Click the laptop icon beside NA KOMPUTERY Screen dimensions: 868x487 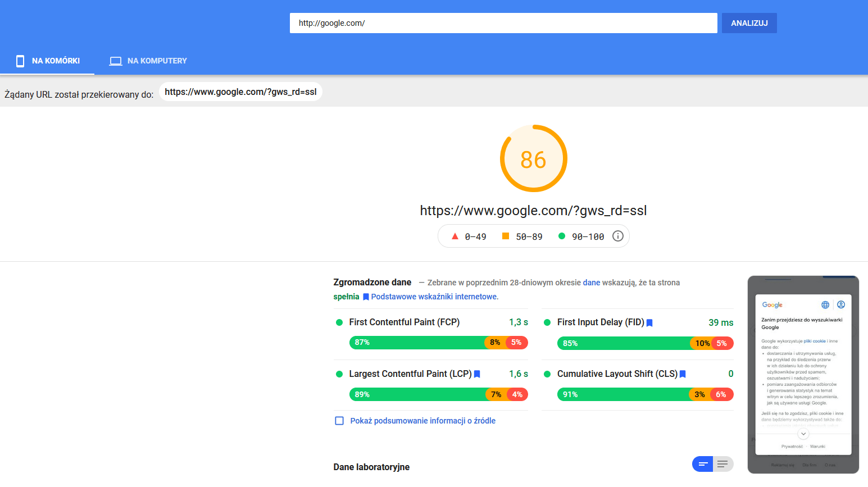(116, 61)
